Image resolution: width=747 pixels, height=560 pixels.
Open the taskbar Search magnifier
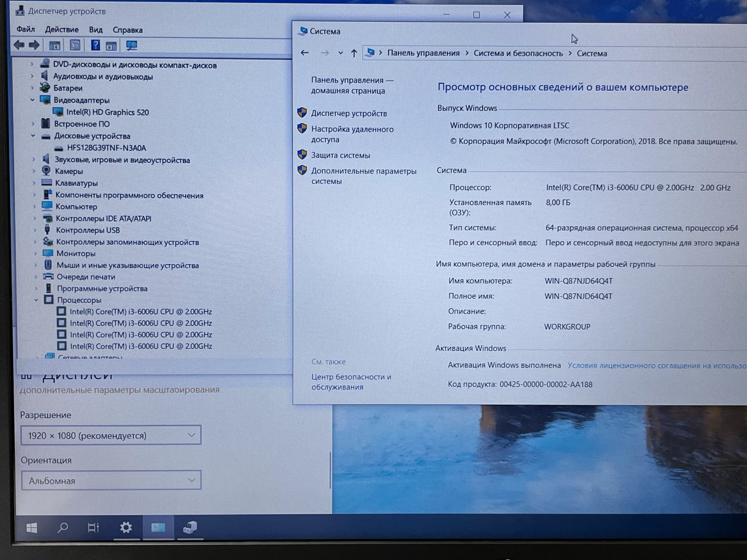[63, 528]
